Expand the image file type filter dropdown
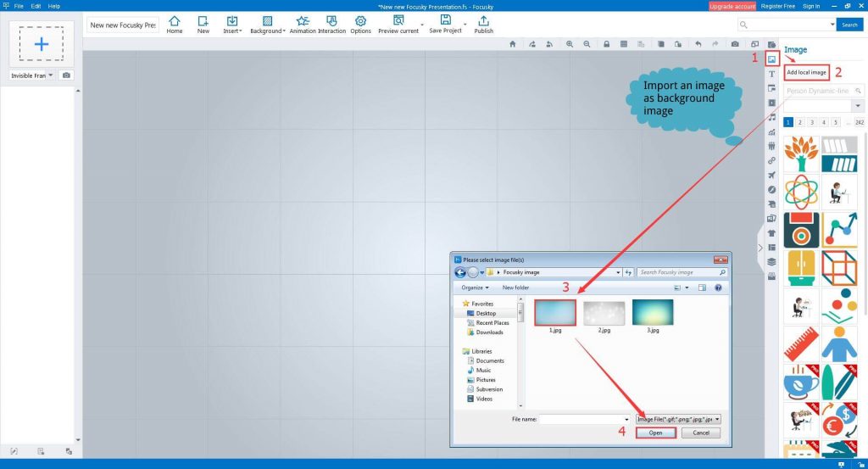 pos(716,419)
